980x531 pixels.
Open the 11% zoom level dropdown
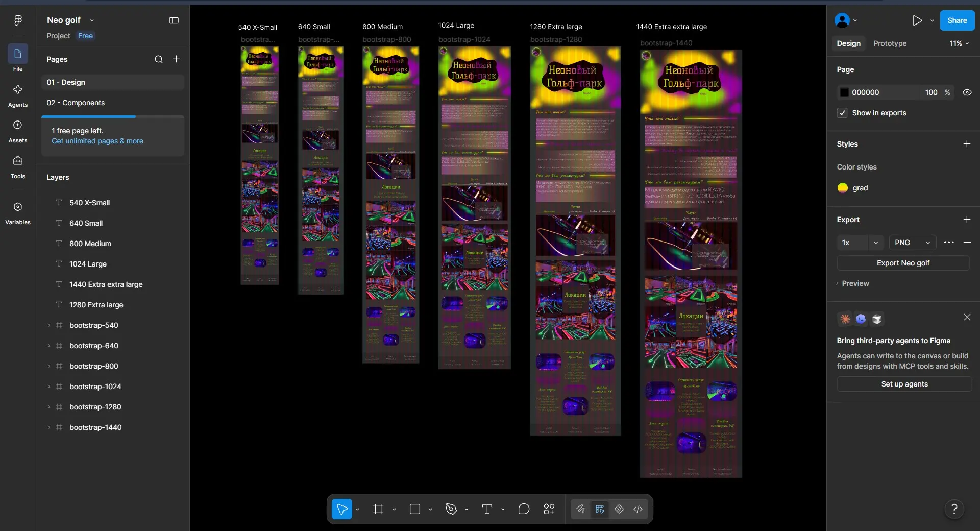point(960,43)
